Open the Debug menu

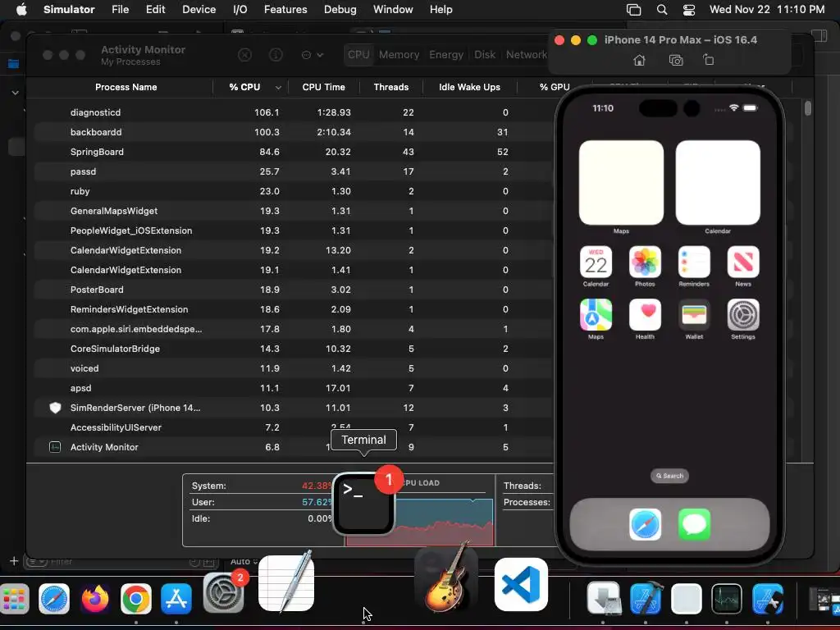pos(340,10)
